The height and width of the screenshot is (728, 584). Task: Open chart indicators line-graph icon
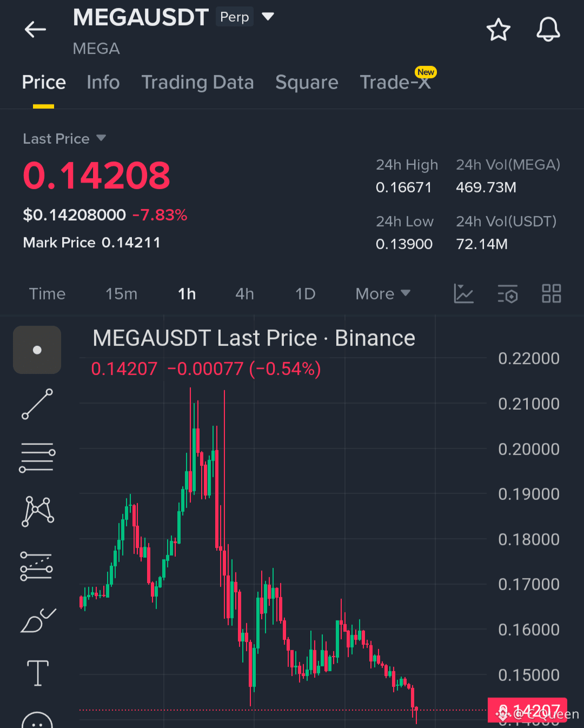coord(463,293)
